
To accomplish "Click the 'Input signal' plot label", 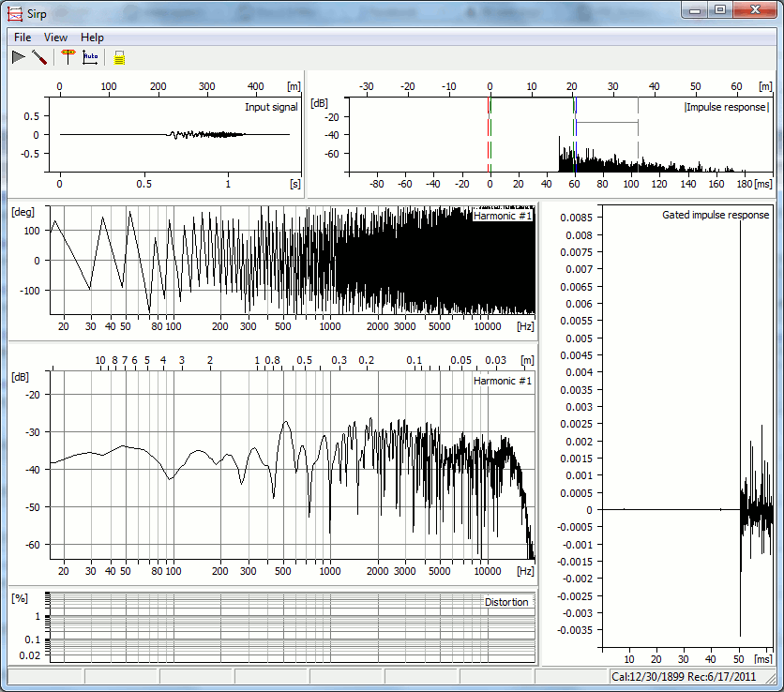I will coord(271,107).
